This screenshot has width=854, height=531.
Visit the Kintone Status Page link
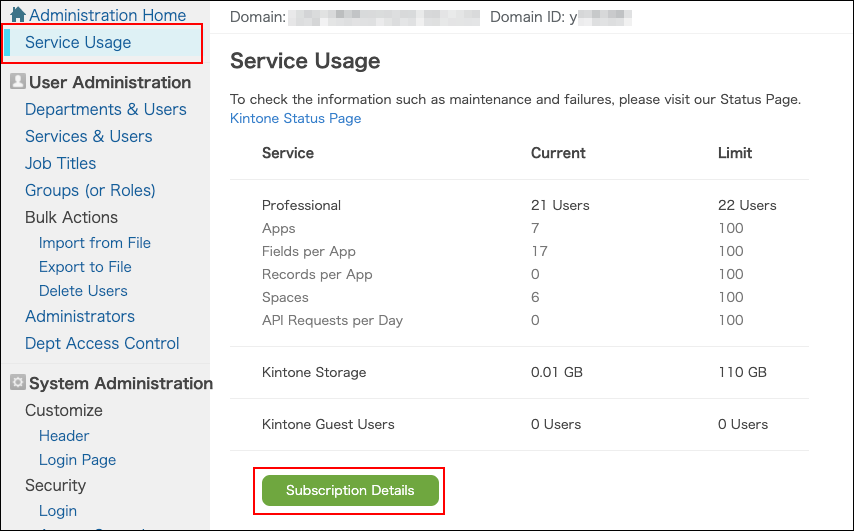tap(295, 118)
